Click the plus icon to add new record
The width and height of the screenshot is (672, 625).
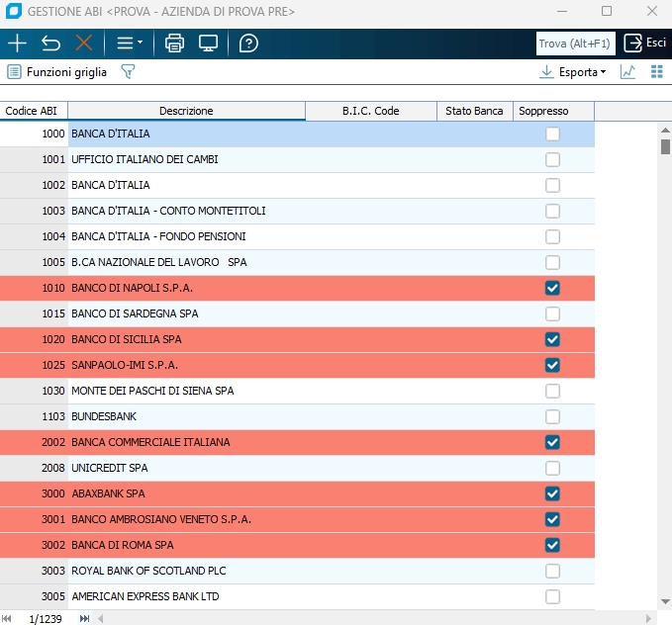(x=17, y=44)
